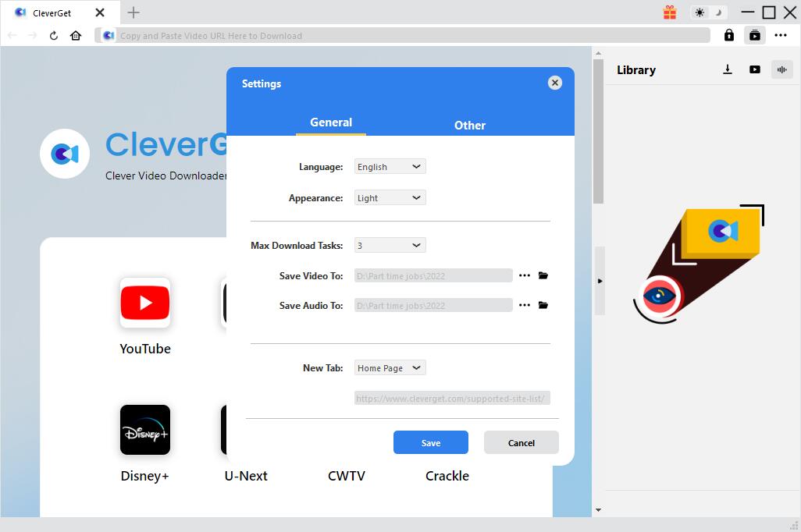
Task: Show downloaded audio in Library
Action: 781,69
